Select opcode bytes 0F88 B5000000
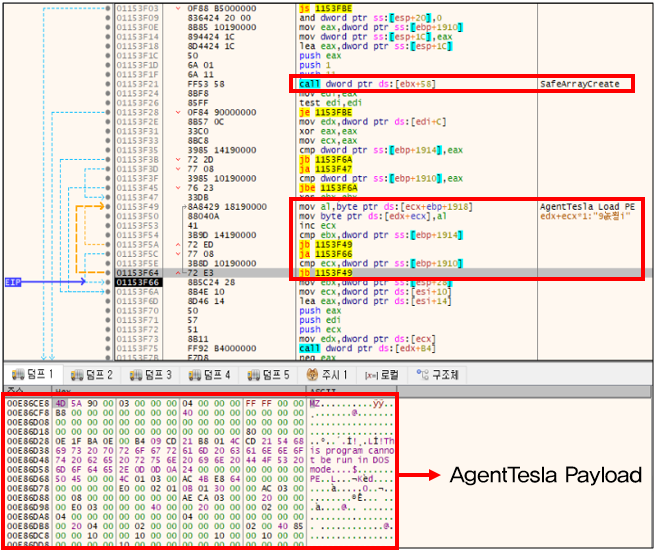 tap(222, 8)
